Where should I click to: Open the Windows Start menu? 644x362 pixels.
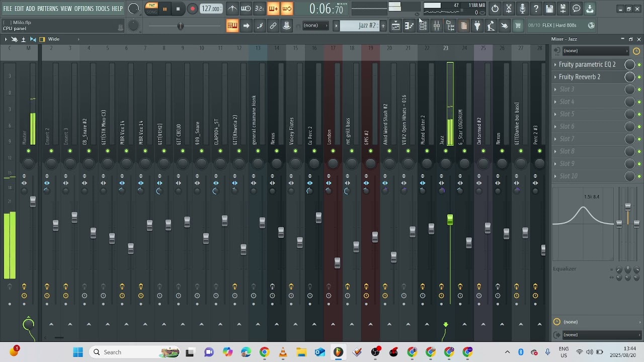(x=78, y=352)
